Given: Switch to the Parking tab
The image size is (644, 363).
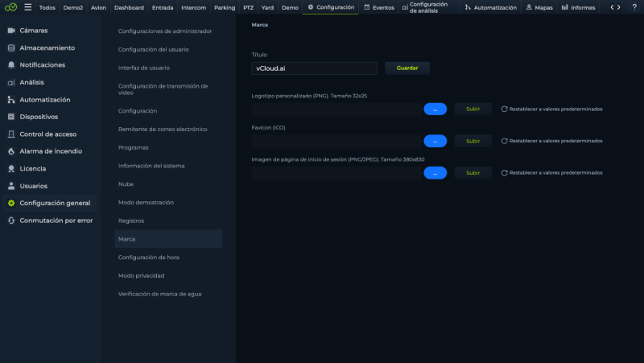Looking at the screenshot, I should point(225,7).
